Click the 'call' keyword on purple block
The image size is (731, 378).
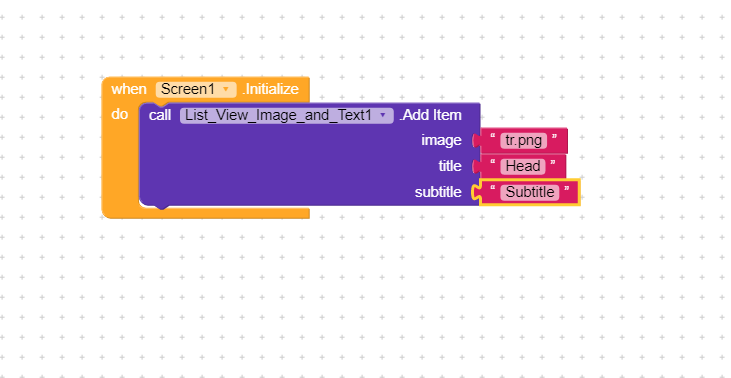click(160, 115)
